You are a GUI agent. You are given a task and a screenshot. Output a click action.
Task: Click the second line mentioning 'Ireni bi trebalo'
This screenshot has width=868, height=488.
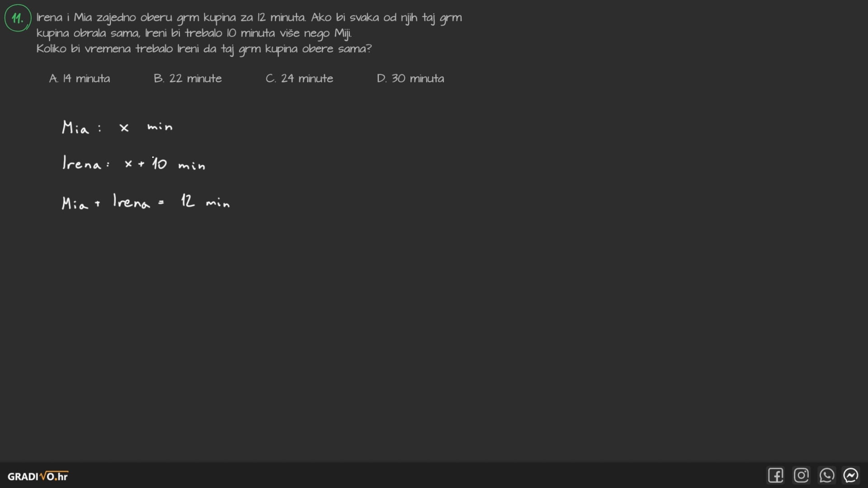[193, 33]
